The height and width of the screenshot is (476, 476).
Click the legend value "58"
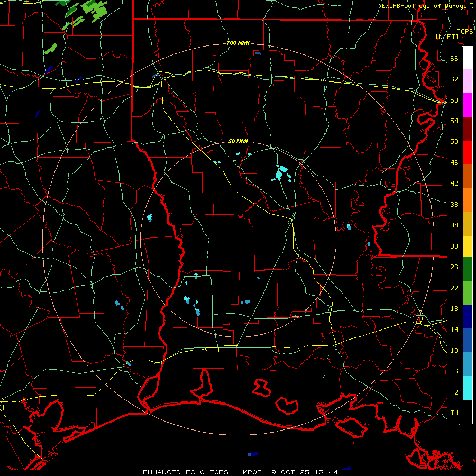[x=454, y=100]
